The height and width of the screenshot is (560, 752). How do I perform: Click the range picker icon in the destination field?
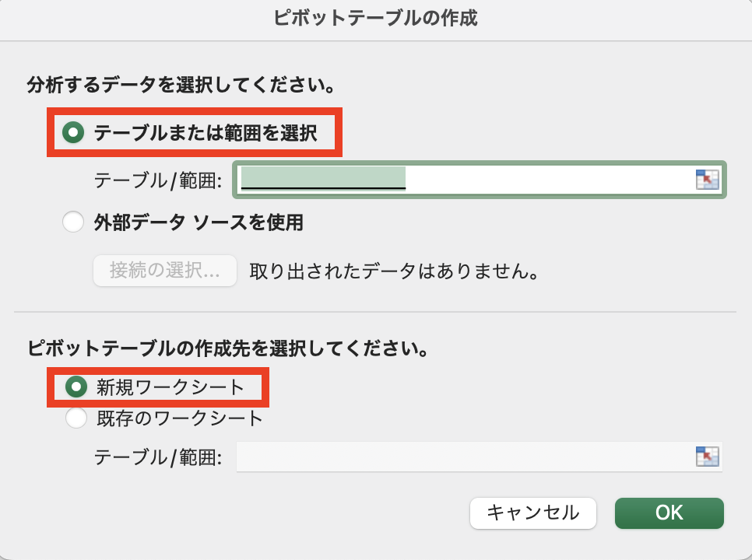point(706,457)
